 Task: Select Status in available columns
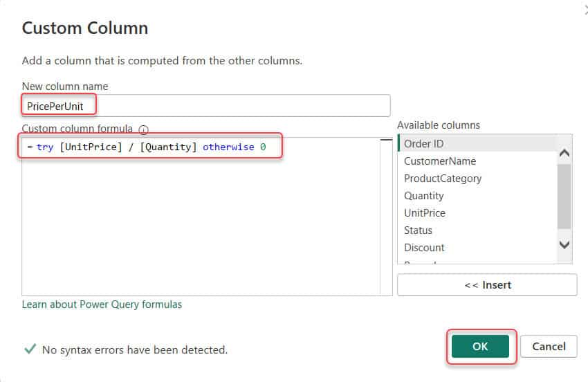pyautogui.click(x=477, y=230)
